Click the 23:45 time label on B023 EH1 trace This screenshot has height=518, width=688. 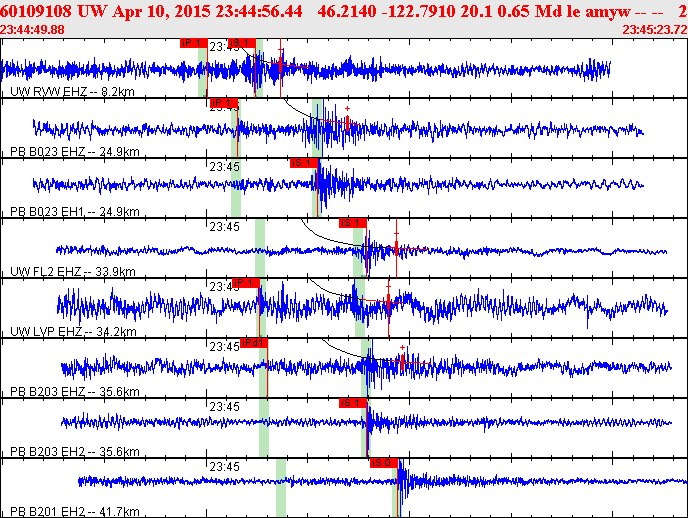[x=224, y=167]
